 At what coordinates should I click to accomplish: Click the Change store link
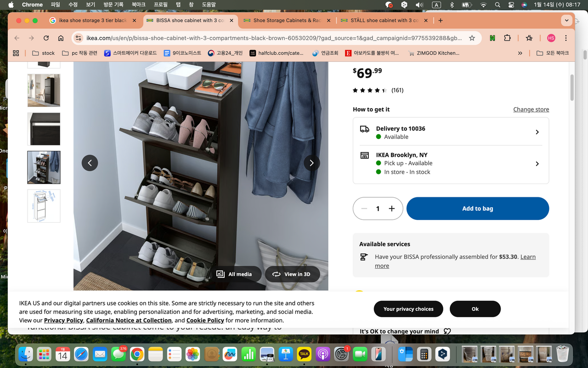click(x=531, y=109)
